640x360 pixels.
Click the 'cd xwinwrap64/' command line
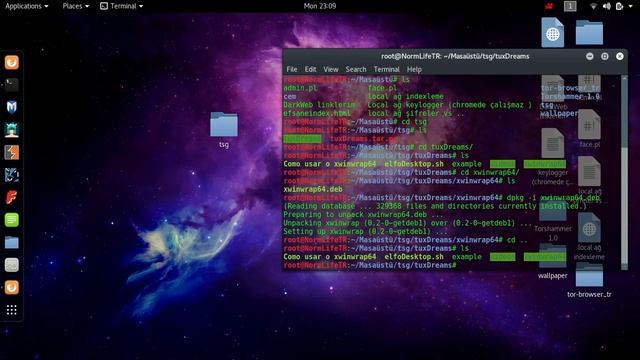point(401,172)
